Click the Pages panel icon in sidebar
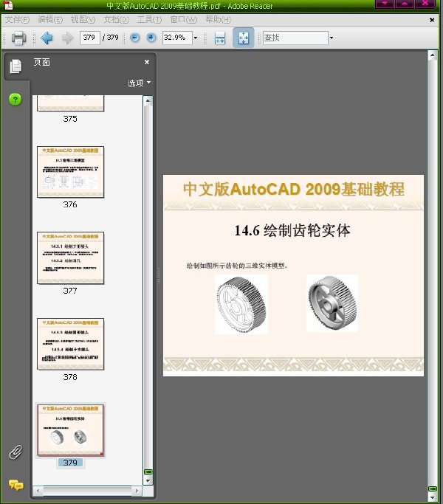This screenshot has height=504, width=443. coord(16,66)
